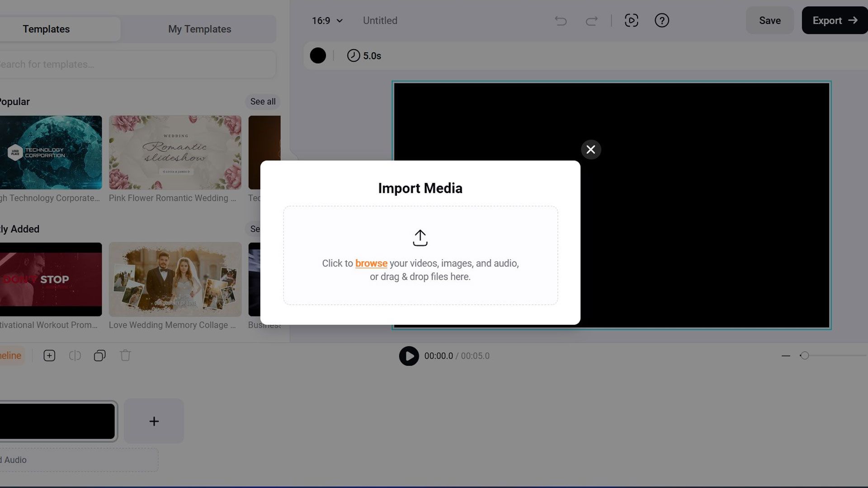Click the Export button to render video
This screenshot has width=868, height=488.
click(835, 20)
